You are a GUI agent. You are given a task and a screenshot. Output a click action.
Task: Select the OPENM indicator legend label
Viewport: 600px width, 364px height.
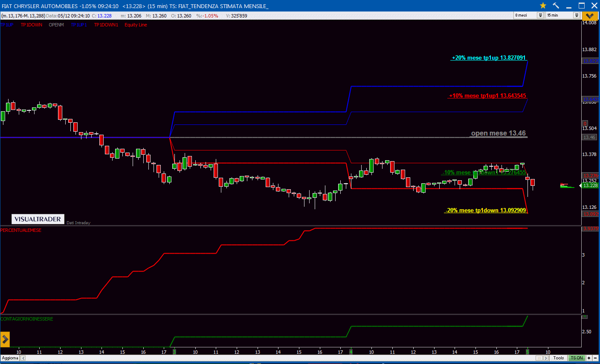click(x=56, y=25)
